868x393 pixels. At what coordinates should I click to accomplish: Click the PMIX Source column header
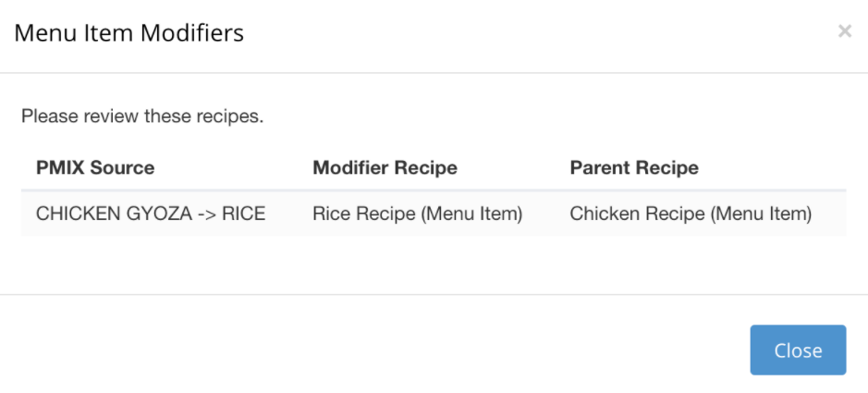[95, 168]
